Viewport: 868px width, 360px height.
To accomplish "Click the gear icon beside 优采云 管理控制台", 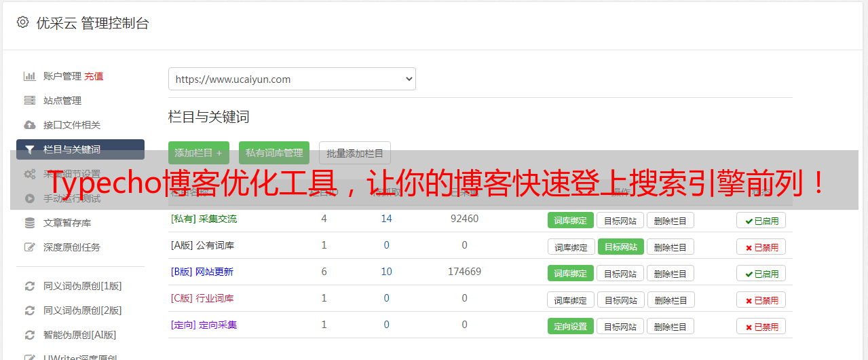I will pos(22,22).
